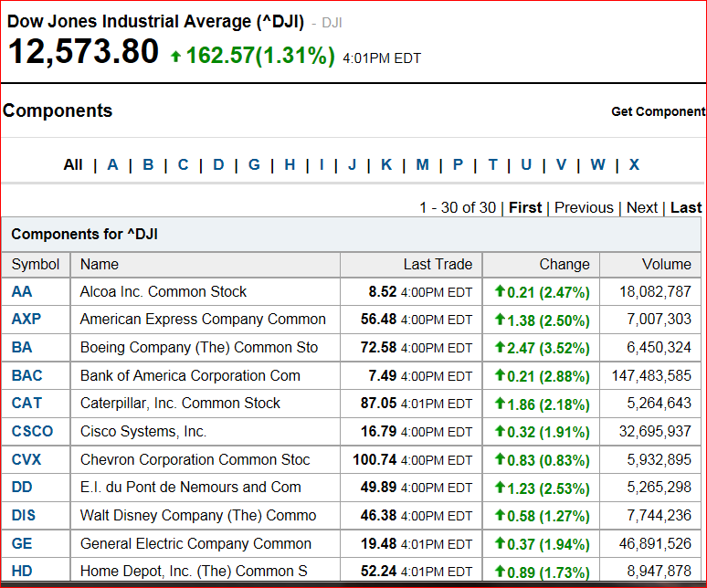Open the BA ticker symbol link
Image resolution: width=707 pixels, height=588 pixels.
tap(22, 347)
